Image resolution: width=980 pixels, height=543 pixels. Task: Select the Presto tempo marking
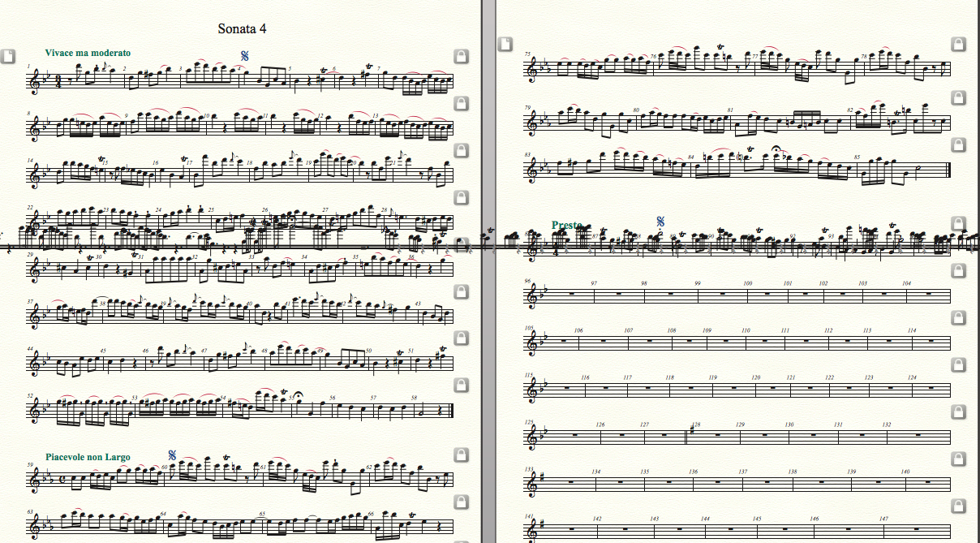pos(567,225)
